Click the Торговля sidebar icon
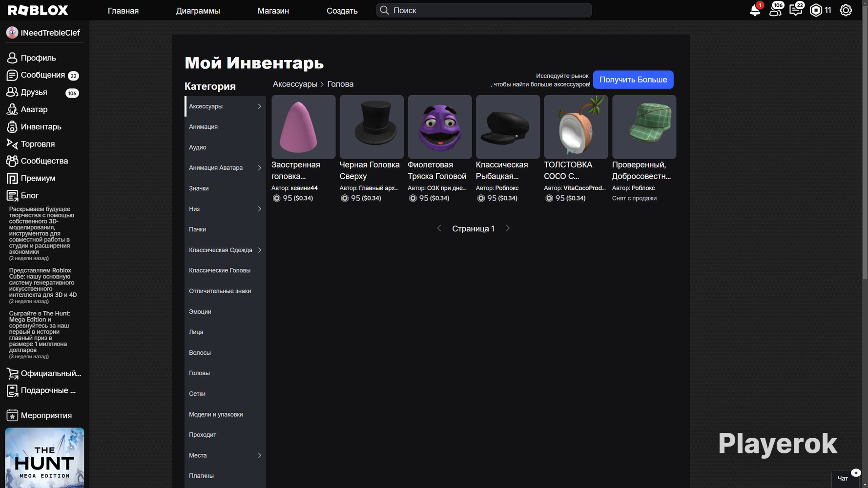Image resolution: width=868 pixels, height=488 pixels. [12, 144]
